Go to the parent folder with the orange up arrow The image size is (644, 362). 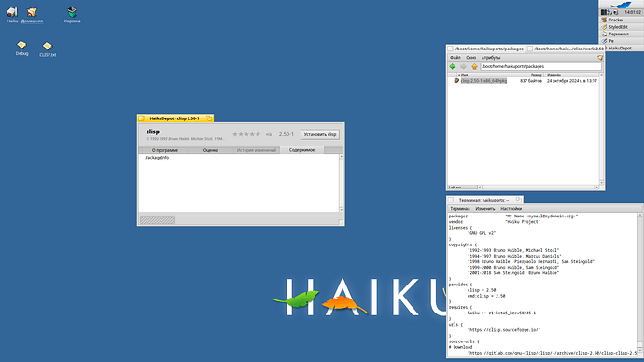(x=474, y=66)
